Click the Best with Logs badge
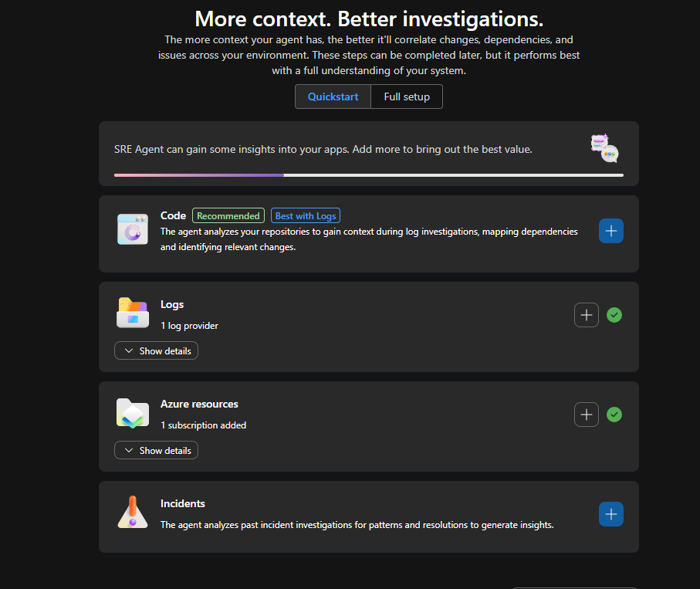The height and width of the screenshot is (589, 700). coord(306,215)
